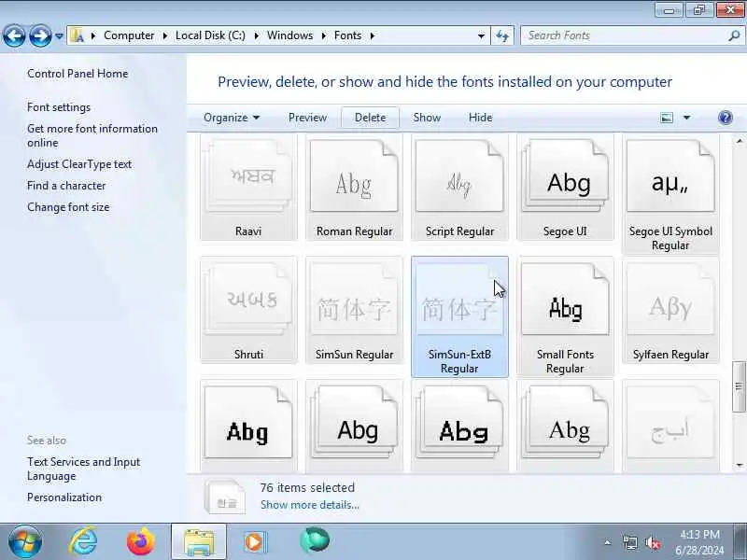
Task: Open the Organize dropdown menu
Action: [232, 118]
